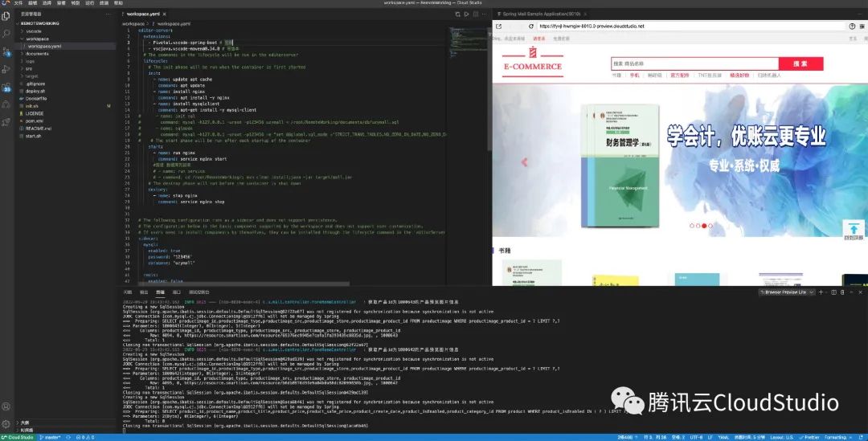The width and height of the screenshot is (868, 441).
Task: Open the Explorer view in activity bar
Action: pyautogui.click(x=6, y=16)
